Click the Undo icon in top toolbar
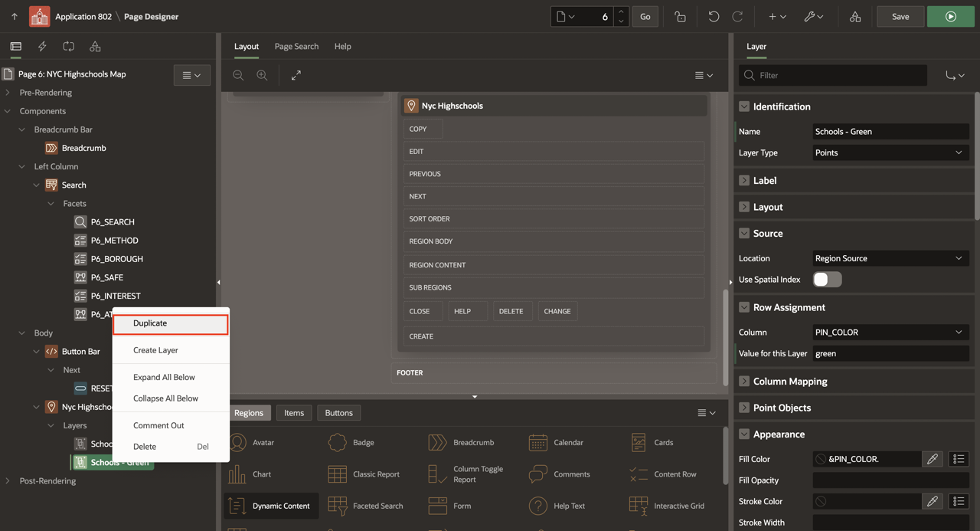This screenshot has width=980, height=531. tap(714, 16)
